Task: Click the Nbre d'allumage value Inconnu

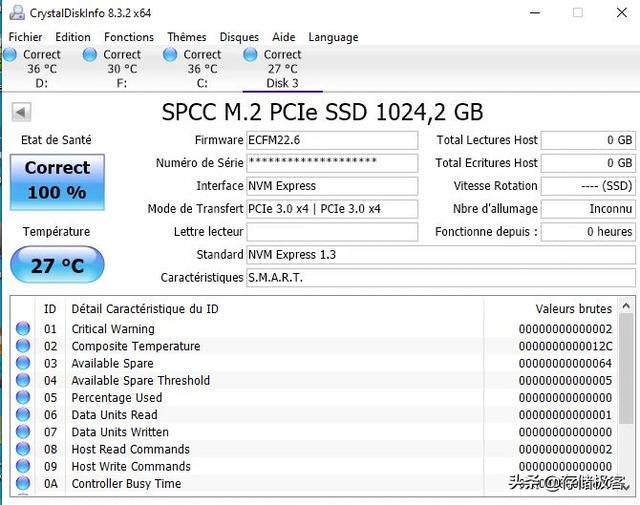Action: pos(588,209)
